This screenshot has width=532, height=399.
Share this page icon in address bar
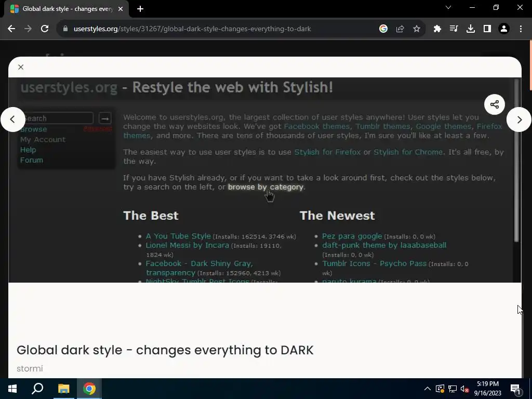pos(400,29)
